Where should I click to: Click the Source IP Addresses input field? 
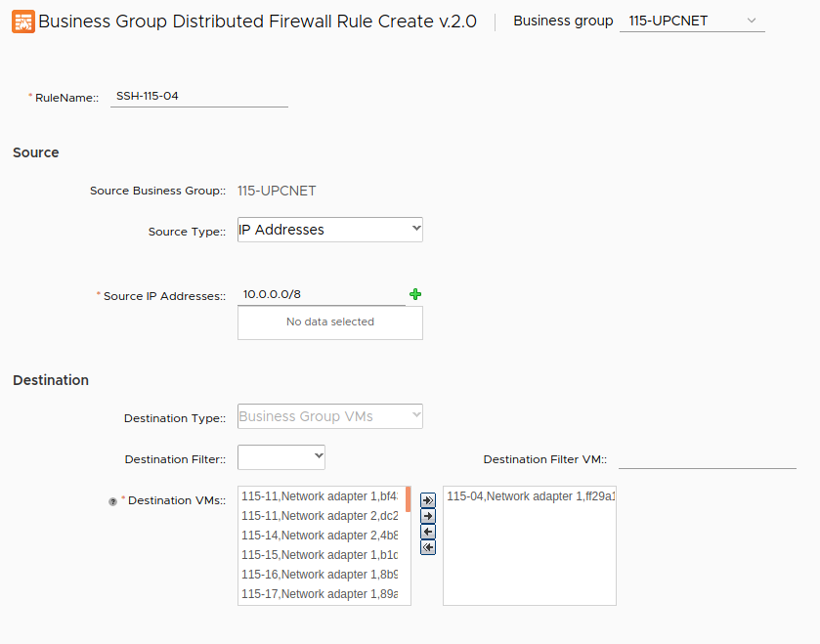321,294
